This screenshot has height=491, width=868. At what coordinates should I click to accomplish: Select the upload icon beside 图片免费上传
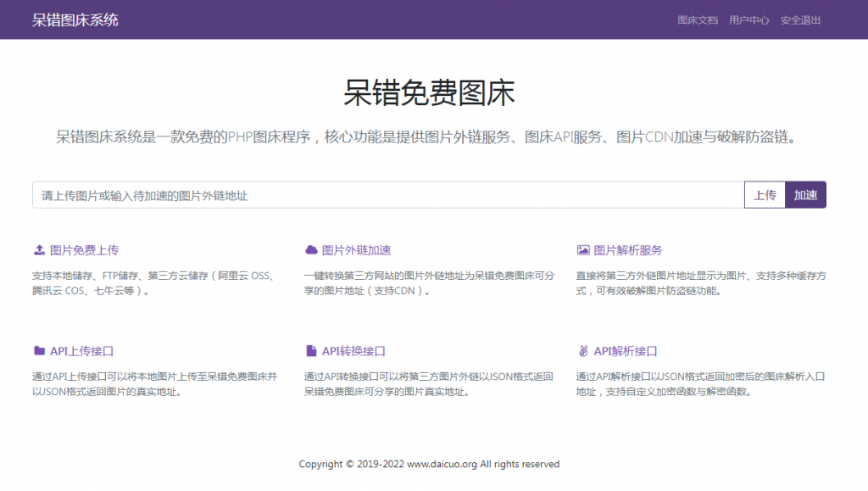click(x=39, y=249)
